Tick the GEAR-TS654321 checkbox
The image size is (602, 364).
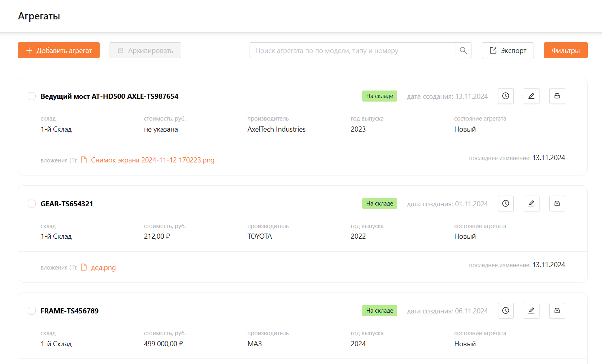(x=32, y=204)
